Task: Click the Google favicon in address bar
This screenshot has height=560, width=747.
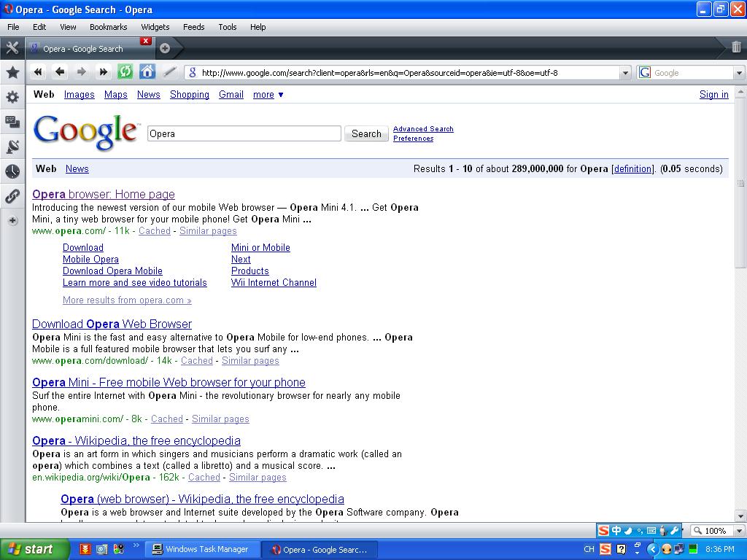Action: 193,72
